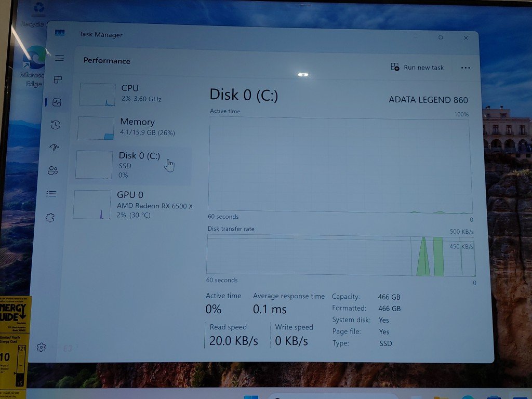This screenshot has height=399, width=532.
Task: Select the GPU 0 performance entry
Action: pyautogui.click(x=132, y=204)
